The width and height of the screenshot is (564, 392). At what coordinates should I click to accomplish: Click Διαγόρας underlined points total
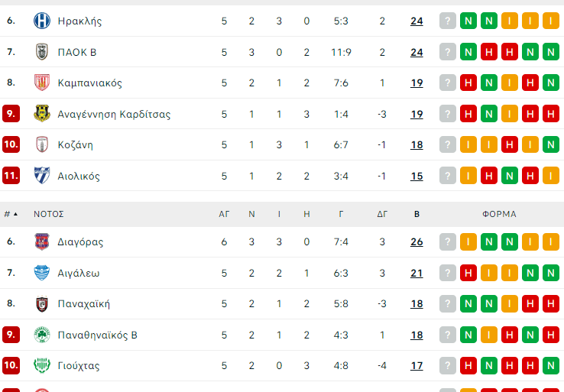[417, 241]
